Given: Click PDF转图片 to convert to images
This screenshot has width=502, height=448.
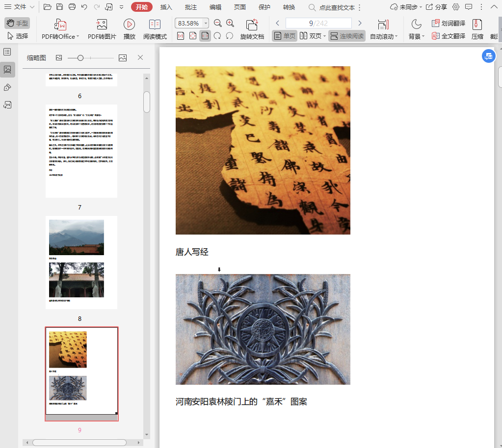Looking at the screenshot, I should point(102,29).
